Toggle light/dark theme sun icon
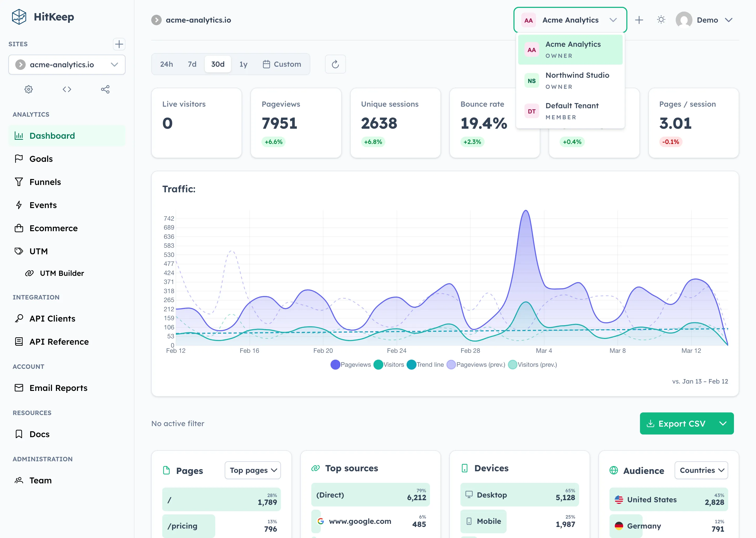The image size is (756, 538). pos(661,20)
